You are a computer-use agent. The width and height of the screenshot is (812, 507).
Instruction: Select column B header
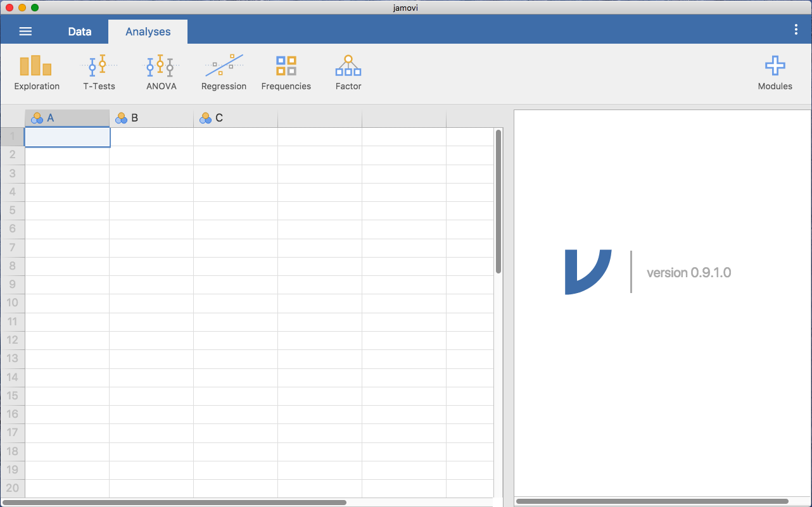click(x=151, y=118)
